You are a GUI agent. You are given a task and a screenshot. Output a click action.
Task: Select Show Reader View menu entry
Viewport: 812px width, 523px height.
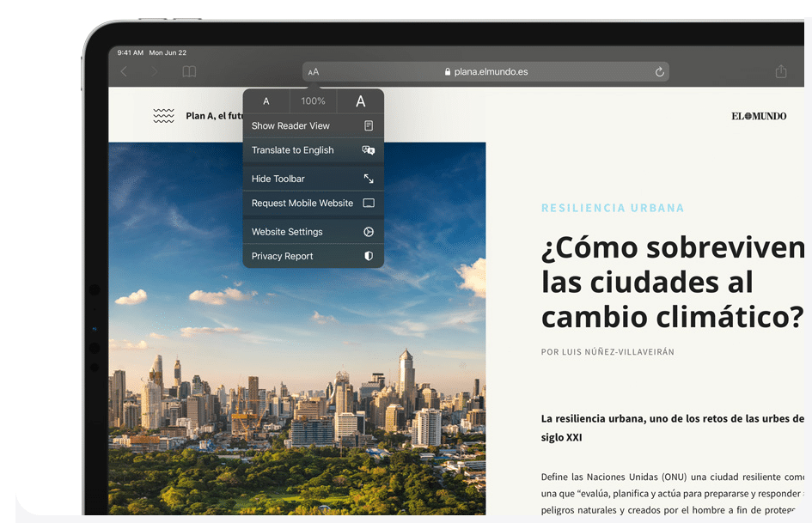[x=290, y=125]
